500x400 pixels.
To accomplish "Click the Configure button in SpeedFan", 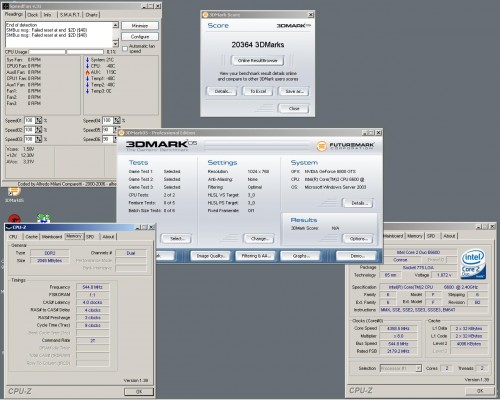I will coord(140,37).
